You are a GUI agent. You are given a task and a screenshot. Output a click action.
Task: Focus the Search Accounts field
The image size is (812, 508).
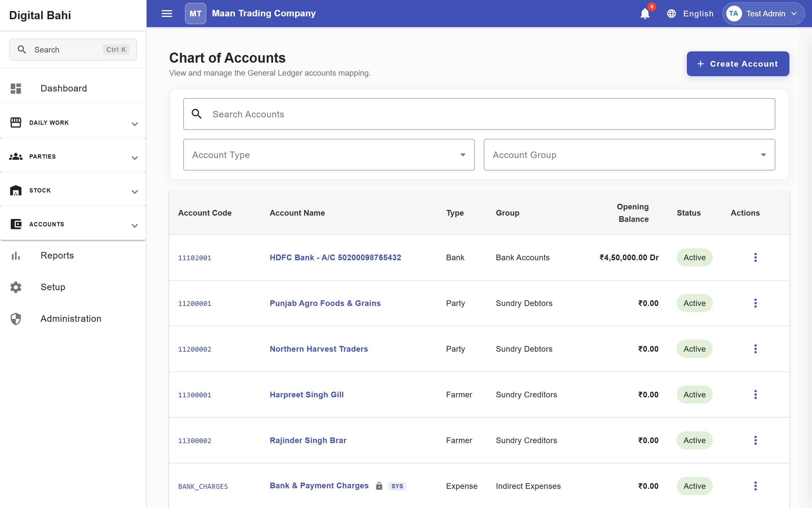pos(479,114)
